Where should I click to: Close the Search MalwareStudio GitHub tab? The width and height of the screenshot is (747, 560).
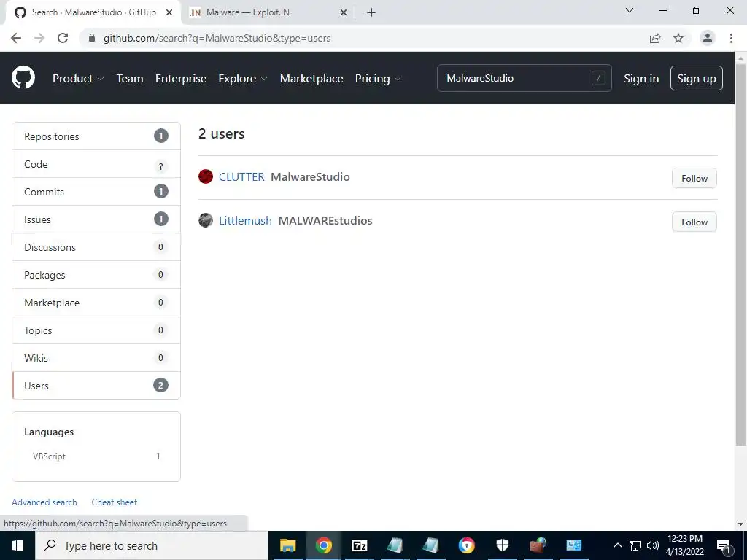pyautogui.click(x=169, y=12)
